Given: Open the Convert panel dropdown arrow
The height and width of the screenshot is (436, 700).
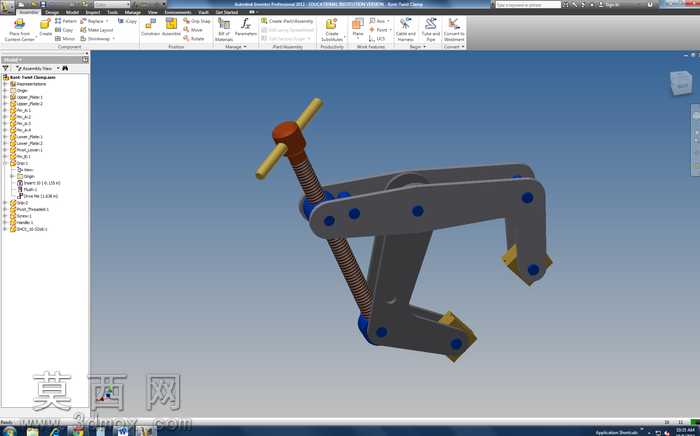Looking at the screenshot, I should click(463, 47).
